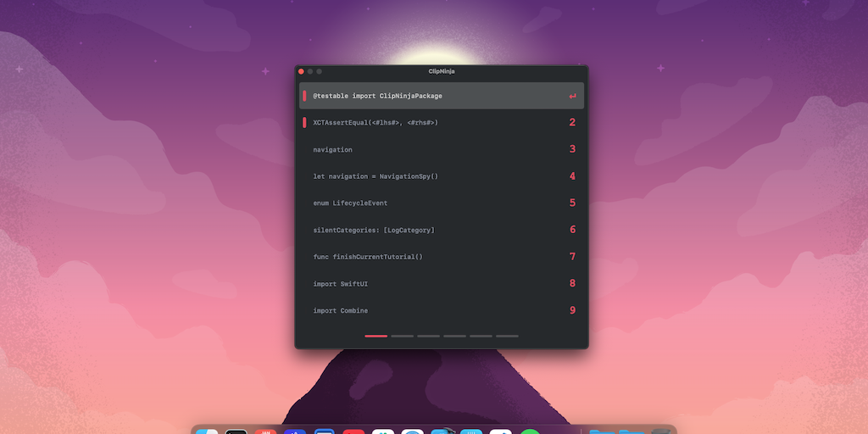Click the ClipNinja window title
Viewport: 868px width, 434px height.
441,71
